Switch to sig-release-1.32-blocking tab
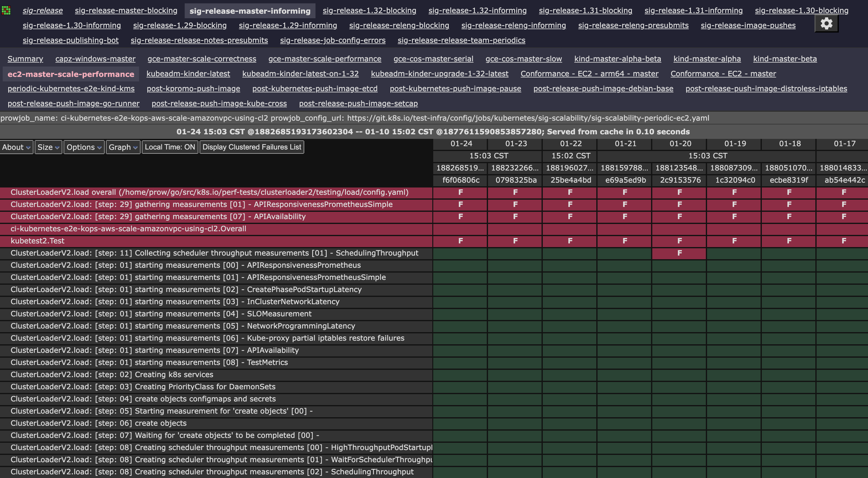Viewport: 868px width, 478px height. [x=369, y=10]
